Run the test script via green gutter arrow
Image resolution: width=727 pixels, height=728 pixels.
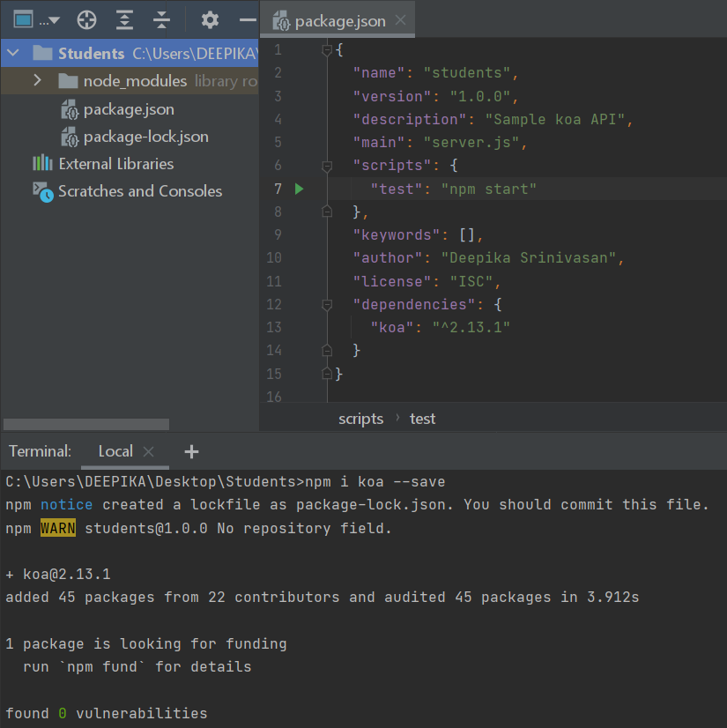click(x=298, y=189)
